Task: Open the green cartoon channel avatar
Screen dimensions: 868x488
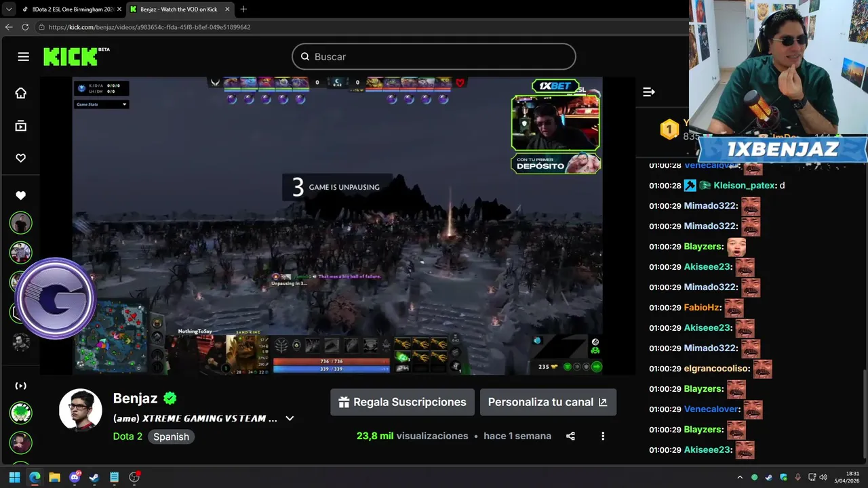Action: [21, 413]
